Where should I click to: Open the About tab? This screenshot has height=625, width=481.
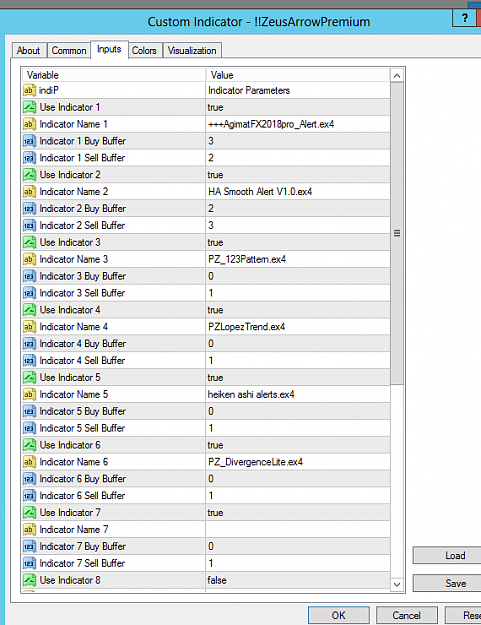point(28,51)
